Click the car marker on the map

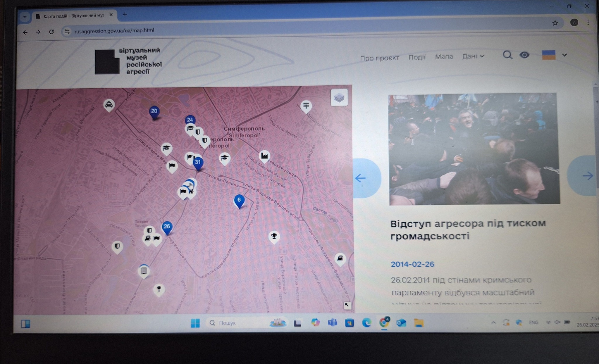tap(109, 105)
